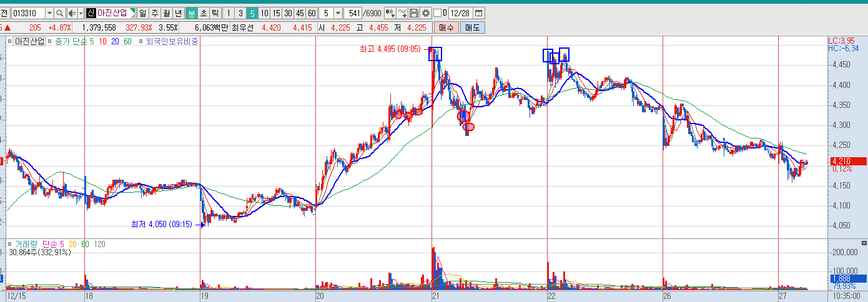Switch to seconds 초 chart period
Screen dimensions: 868x302
(204, 13)
